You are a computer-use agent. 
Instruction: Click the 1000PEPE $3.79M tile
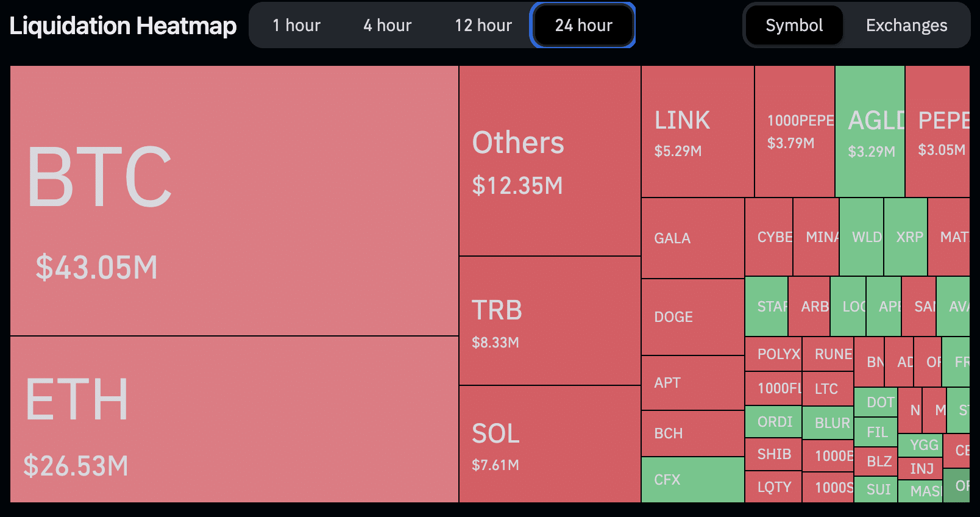pos(794,132)
